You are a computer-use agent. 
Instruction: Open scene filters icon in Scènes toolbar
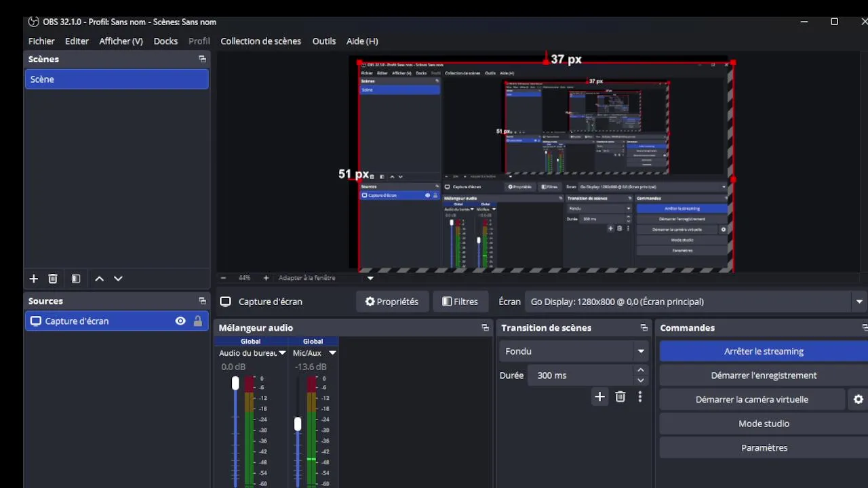76,279
